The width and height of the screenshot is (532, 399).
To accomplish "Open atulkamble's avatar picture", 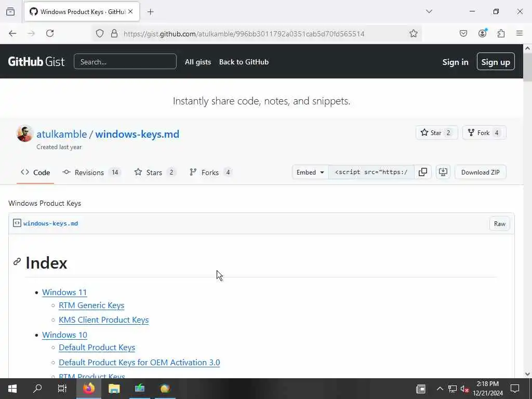I will click(x=25, y=134).
